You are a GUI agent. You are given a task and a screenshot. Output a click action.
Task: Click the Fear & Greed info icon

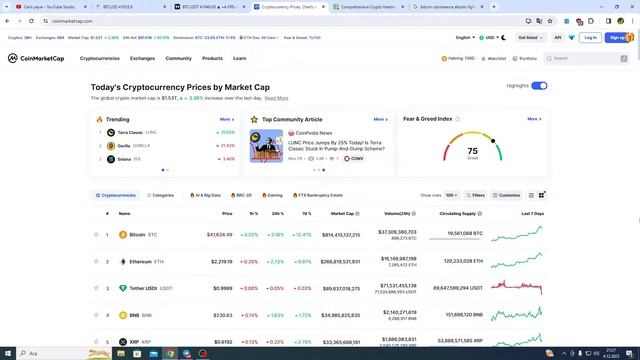pos(458,119)
